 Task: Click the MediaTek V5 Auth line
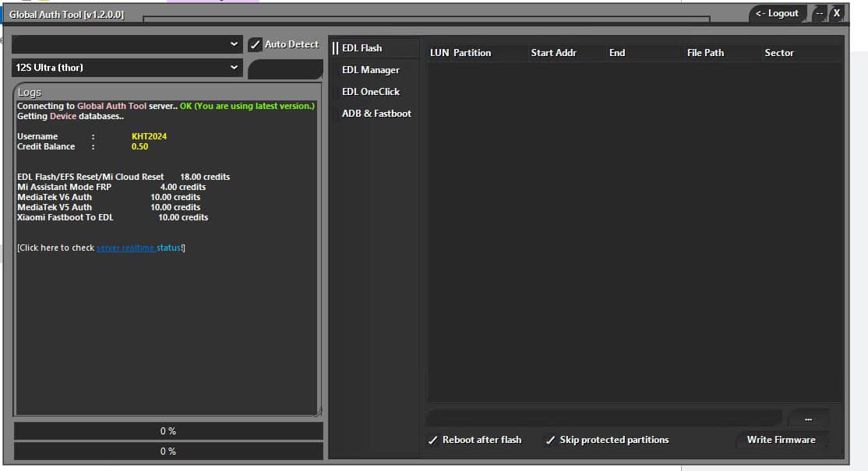108,207
